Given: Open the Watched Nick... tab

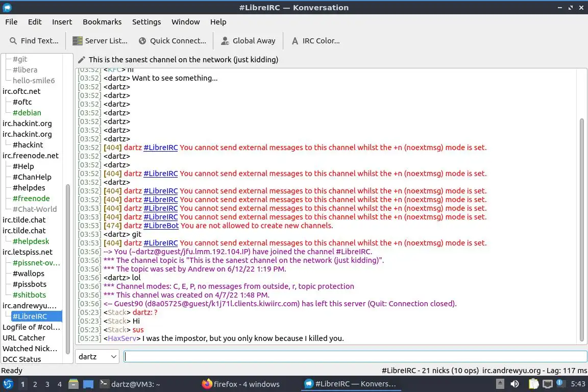Looking at the screenshot, I should [x=30, y=349].
